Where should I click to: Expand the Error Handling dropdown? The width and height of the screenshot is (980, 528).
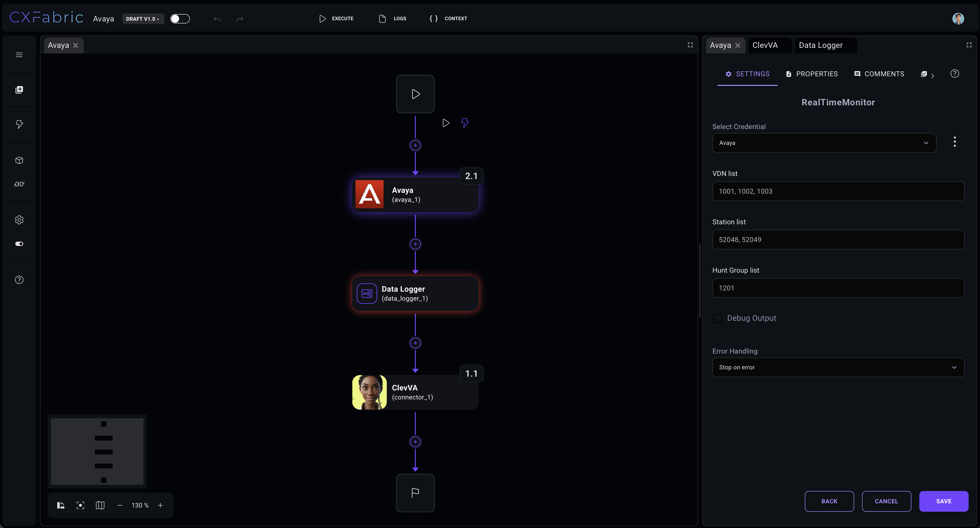[838, 367]
